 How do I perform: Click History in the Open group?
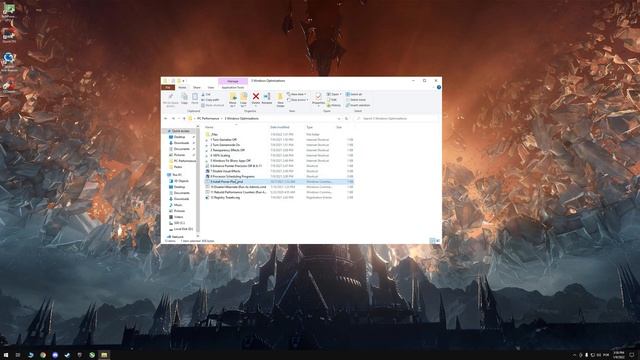point(334,105)
